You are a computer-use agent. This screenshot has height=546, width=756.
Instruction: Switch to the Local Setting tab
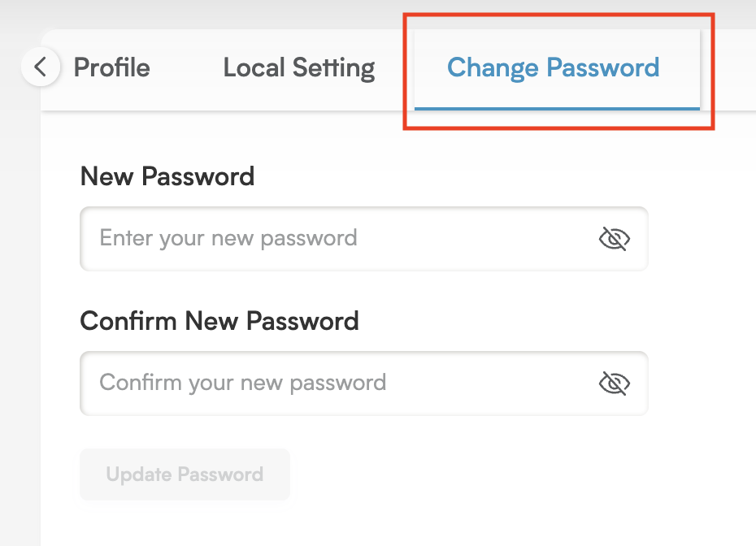coord(299,67)
